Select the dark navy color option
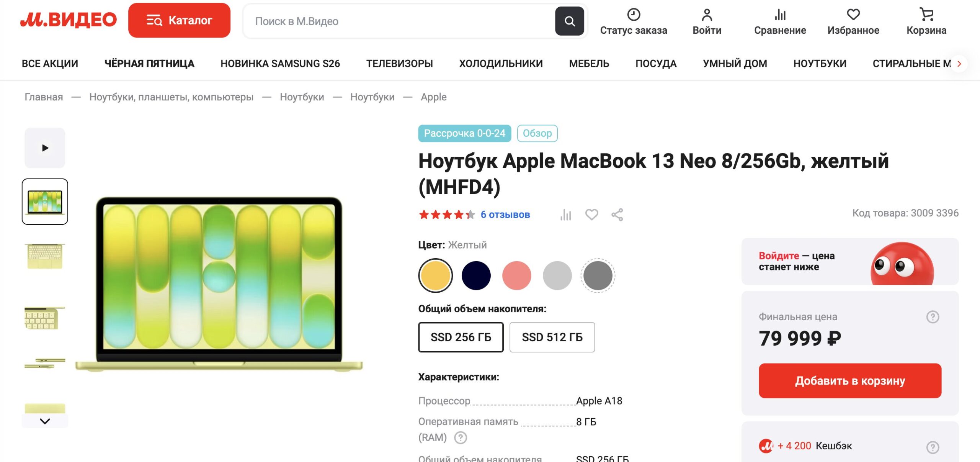The width and height of the screenshot is (980, 462). tap(475, 275)
